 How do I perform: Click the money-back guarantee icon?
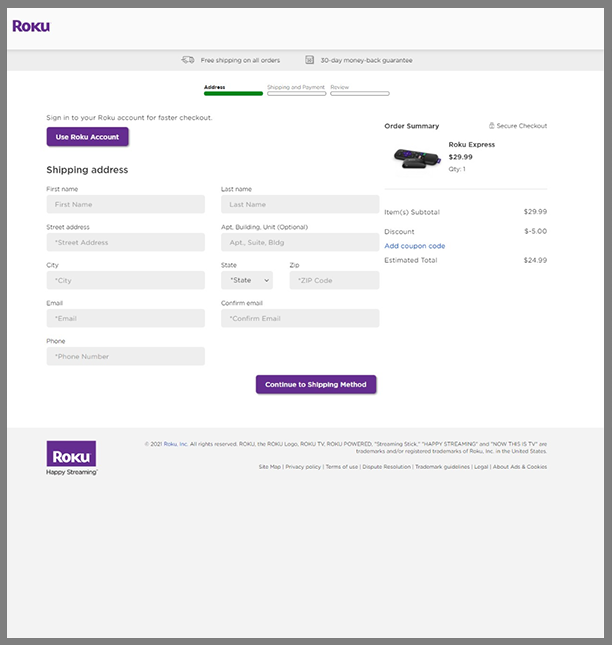(309, 60)
